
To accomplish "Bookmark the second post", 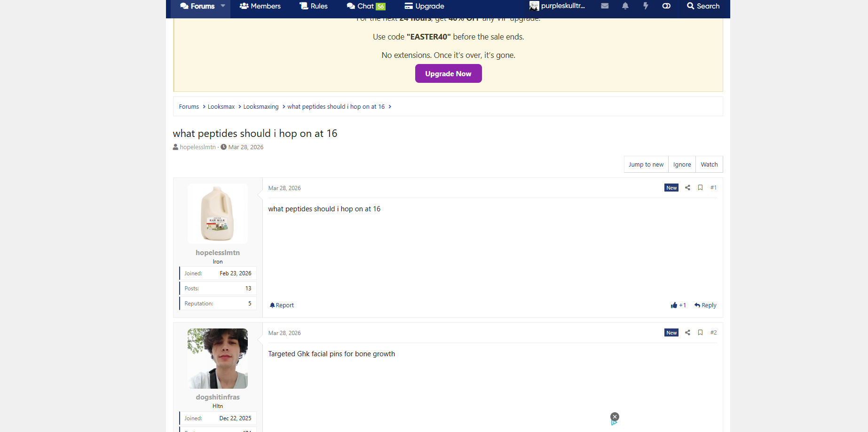I will (x=700, y=333).
